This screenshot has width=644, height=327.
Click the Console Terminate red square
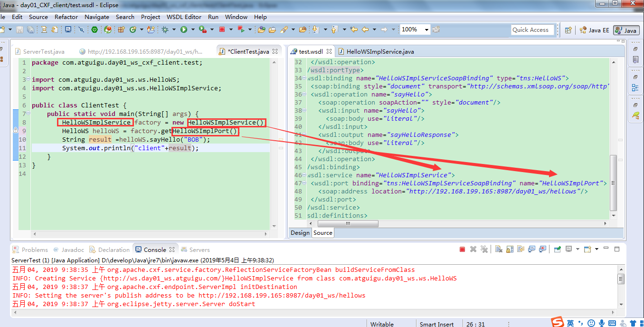pyautogui.click(x=462, y=249)
